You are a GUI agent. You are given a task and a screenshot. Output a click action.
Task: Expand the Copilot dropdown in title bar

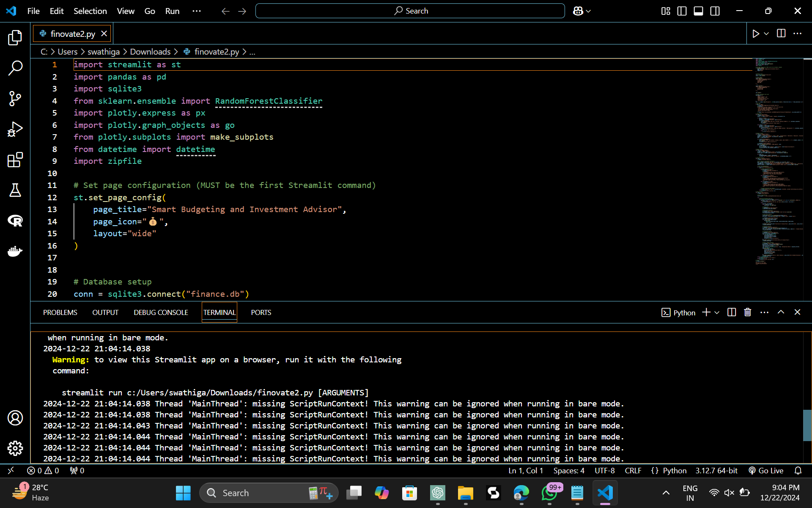pyautogui.click(x=588, y=11)
